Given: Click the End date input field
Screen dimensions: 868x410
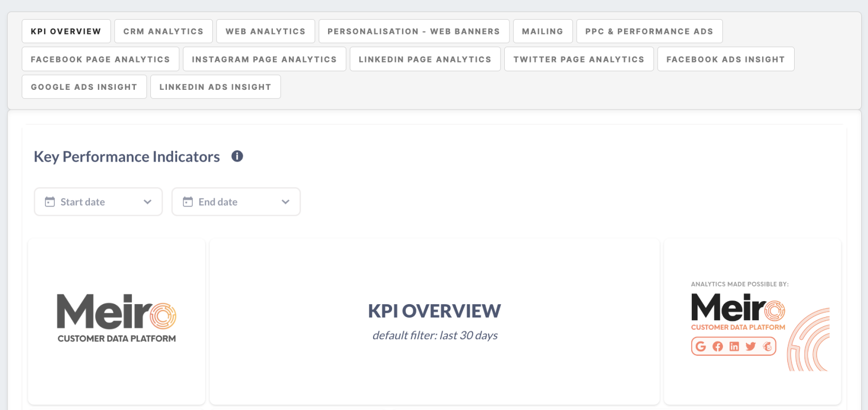Looking at the screenshot, I should pyautogui.click(x=236, y=202).
